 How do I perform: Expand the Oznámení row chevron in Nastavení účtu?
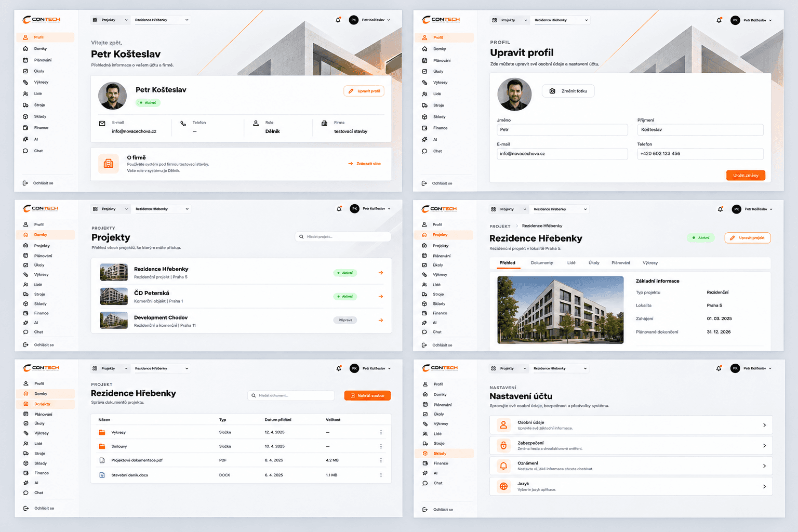tap(764, 466)
